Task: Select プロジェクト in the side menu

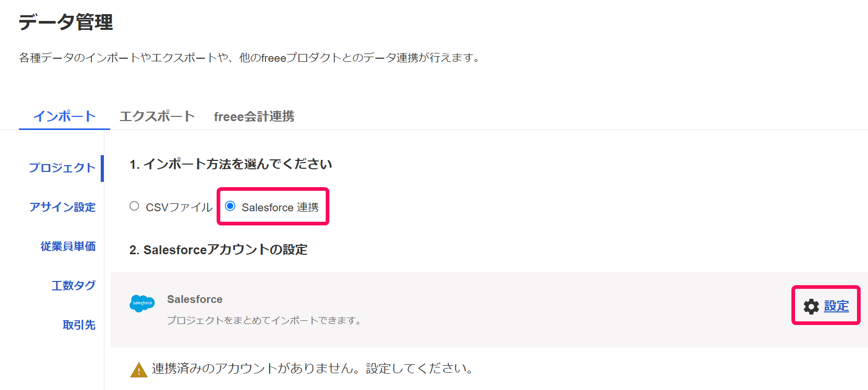Action: pyautogui.click(x=62, y=168)
